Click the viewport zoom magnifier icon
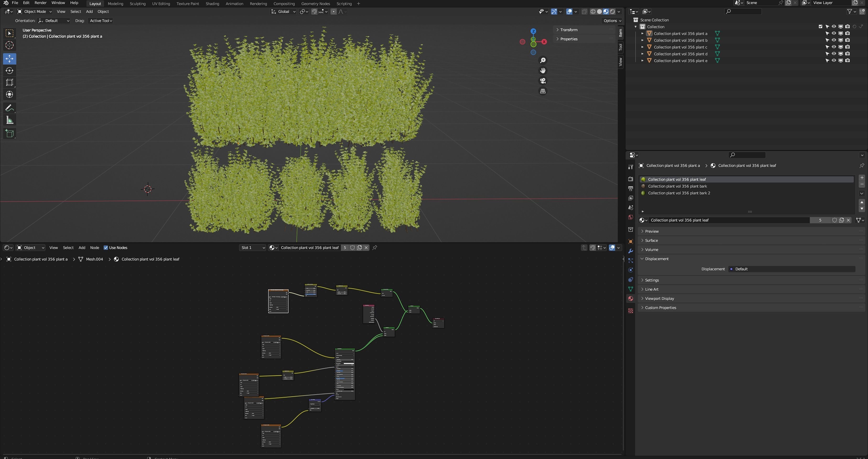This screenshot has width=868, height=459. coord(543,60)
